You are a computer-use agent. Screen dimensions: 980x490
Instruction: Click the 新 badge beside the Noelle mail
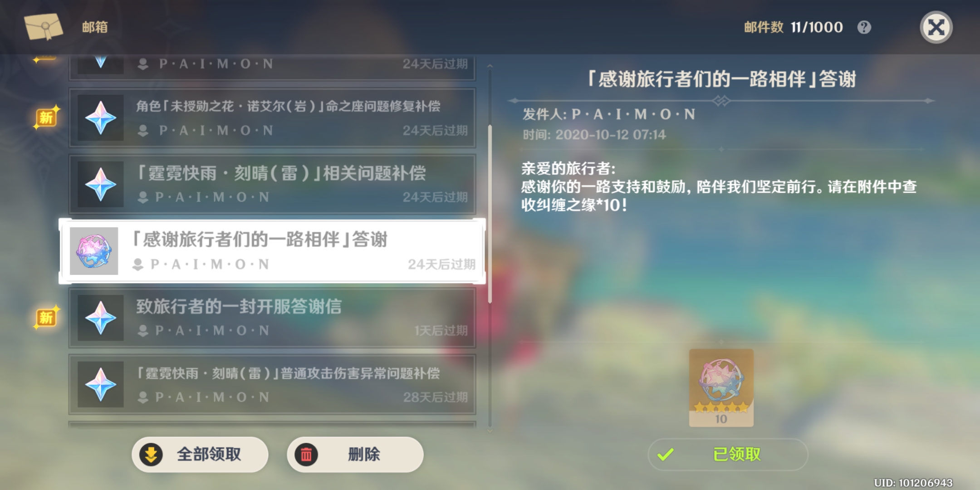coord(46,118)
